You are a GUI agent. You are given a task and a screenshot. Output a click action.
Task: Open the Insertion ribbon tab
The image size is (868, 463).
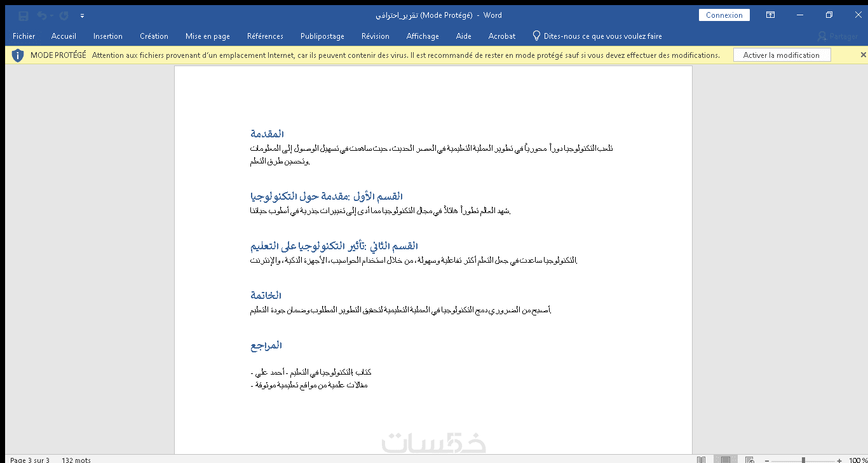click(108, 36)
